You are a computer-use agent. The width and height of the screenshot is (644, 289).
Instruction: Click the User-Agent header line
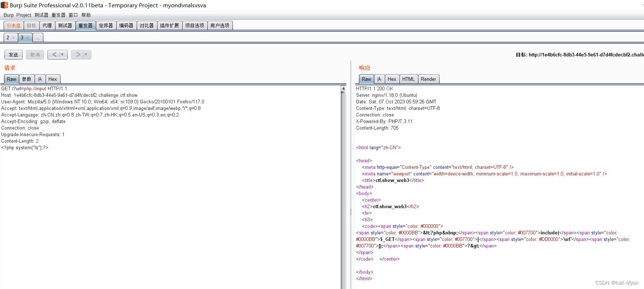[x=103, y=102]
